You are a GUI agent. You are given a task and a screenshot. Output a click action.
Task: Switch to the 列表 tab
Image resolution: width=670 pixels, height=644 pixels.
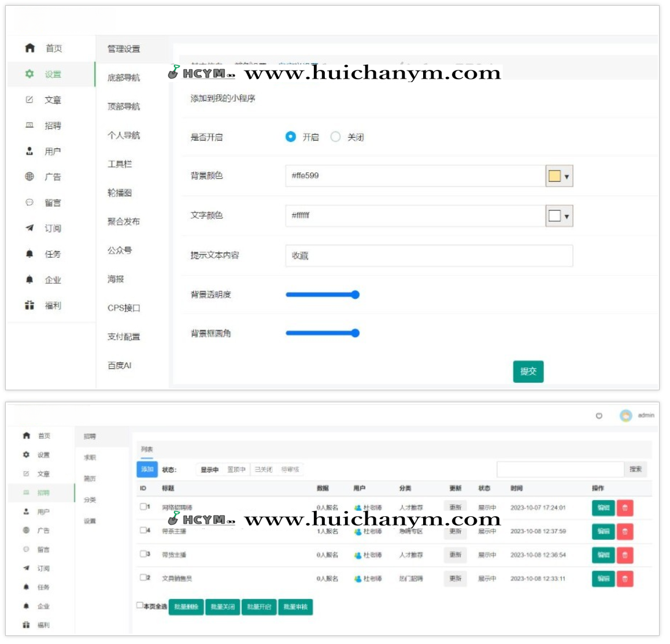[x=146, y=447]
